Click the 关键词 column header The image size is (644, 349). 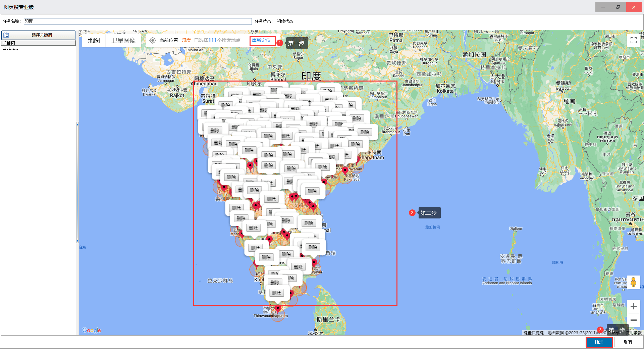(x=39, y=43)
